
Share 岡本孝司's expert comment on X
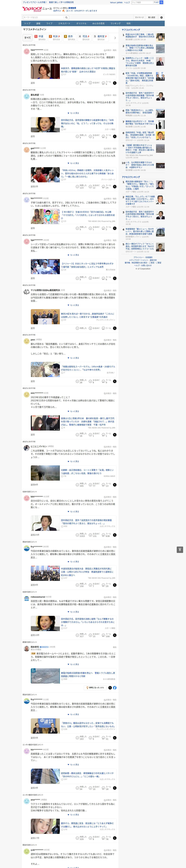click(x=110, y=688)
